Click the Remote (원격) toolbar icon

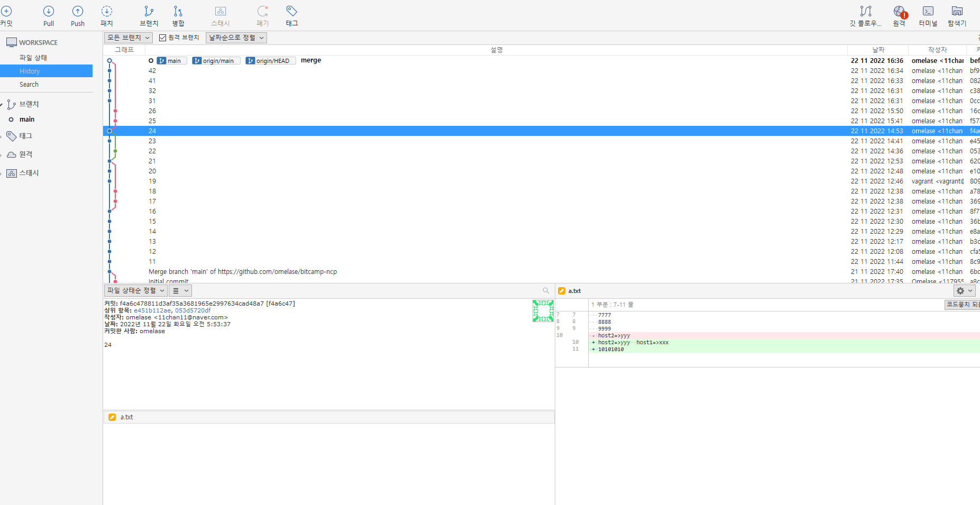899,15
